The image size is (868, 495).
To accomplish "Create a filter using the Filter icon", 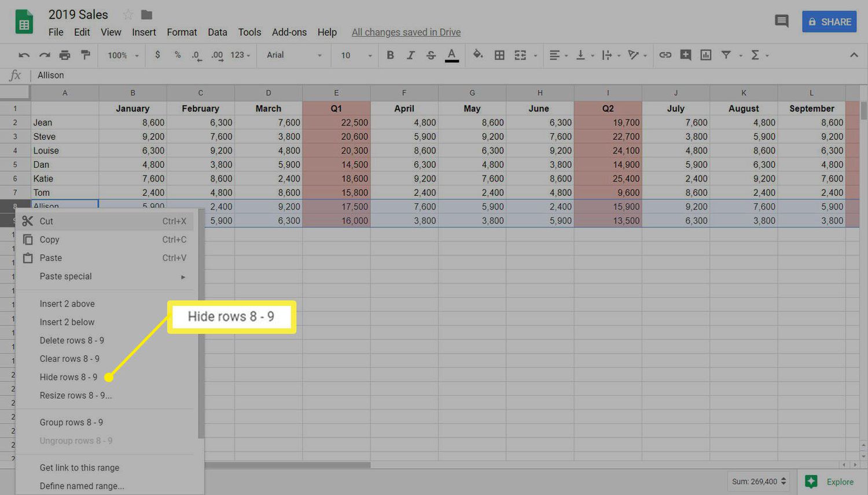I will click(726, 55).
